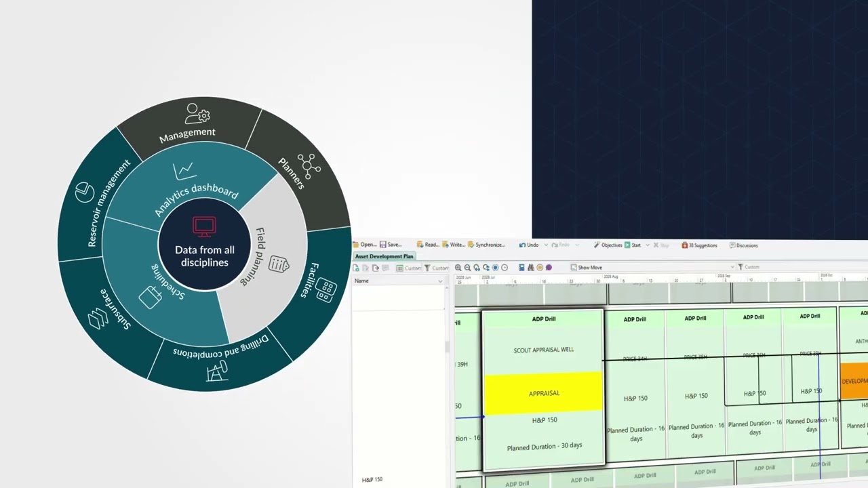This screenshot has width=868, height=488.
Task: Select the Drilling and completions segment
Action: (x=220, y=359)
